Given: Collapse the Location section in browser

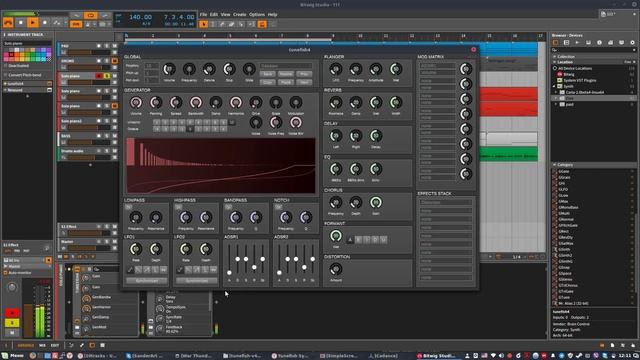Looking at the screenshot, I should click(554, 62).
